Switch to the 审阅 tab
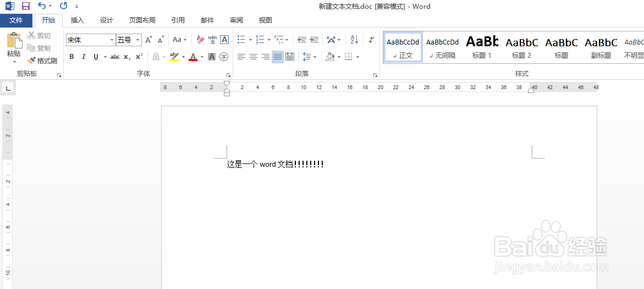Screen dimensions: 644x289 (x=236, y=20)
